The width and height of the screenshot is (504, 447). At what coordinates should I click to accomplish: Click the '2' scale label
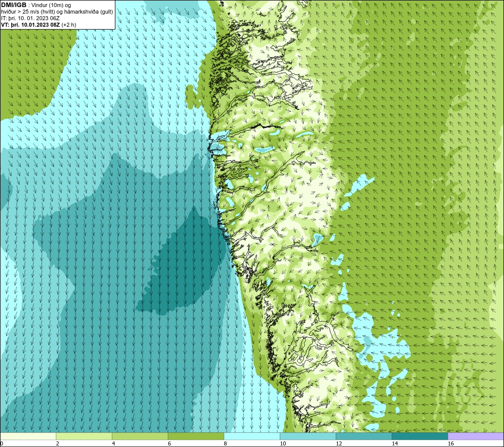coord(57,443)
